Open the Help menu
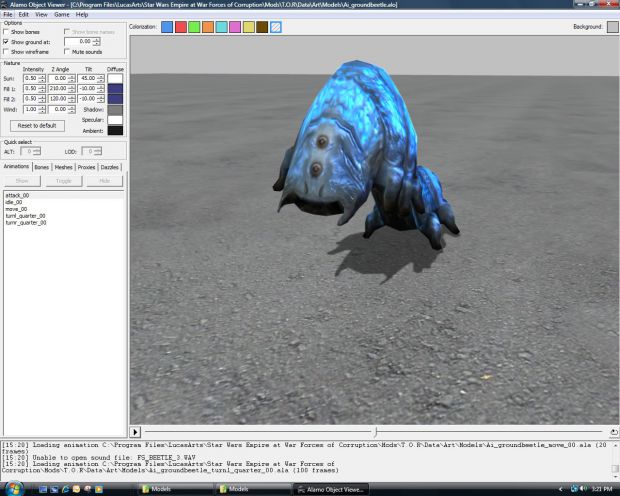620x496 pixels. coord(82,15)
